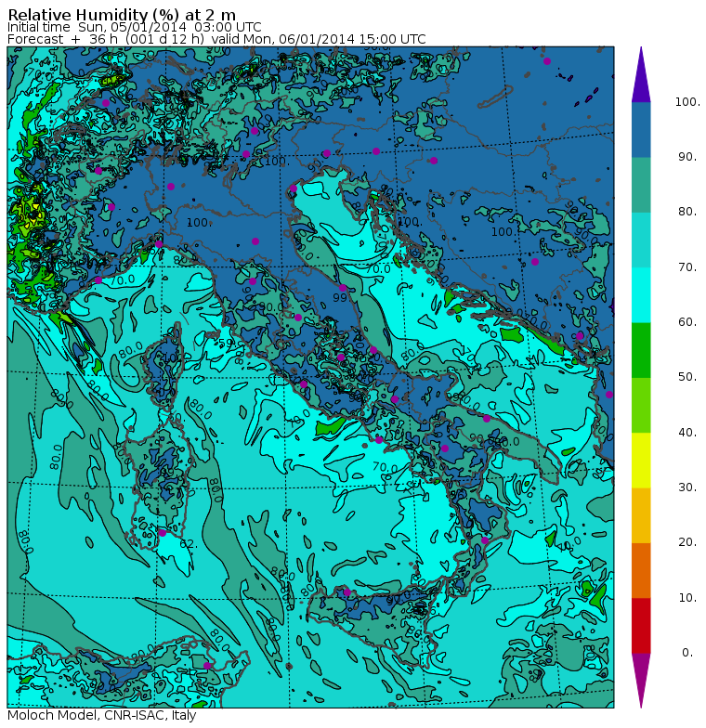Pick the amber 20–30 legend band
706x728 pixels.
(641, 515)
